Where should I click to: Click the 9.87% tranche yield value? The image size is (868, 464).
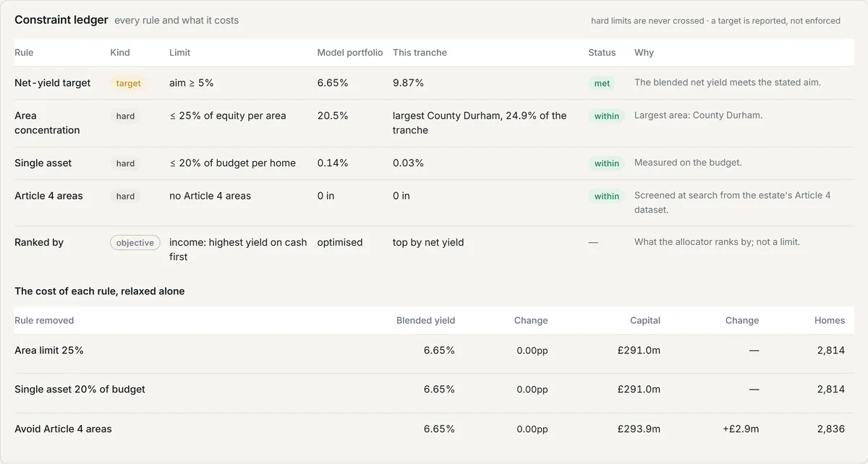408,83
